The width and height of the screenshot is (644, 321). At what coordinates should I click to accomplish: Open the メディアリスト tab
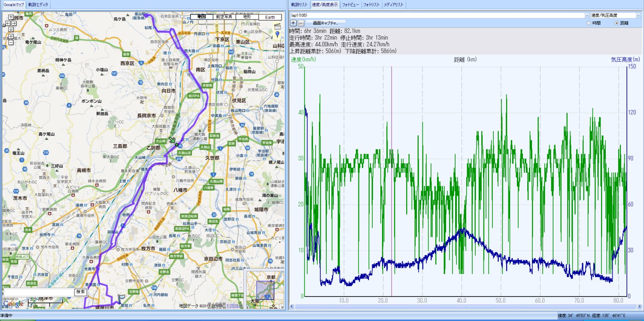pos(394,5)
